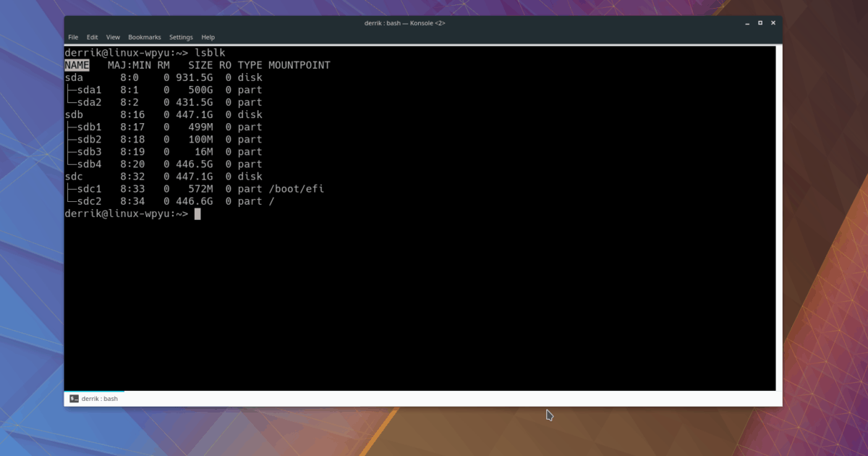Screen dimensions: 868x456
Task: Click the typed 'lsblk' command
Action: click(x=210, y=53)
